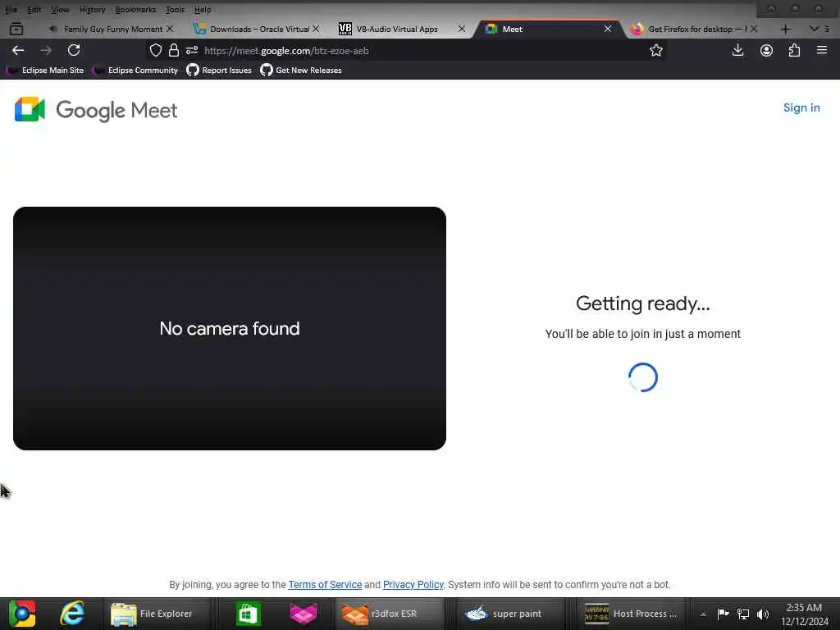Open Get New Releases bookmark
This screenshot has width=840, height=630.
(301, 71)
